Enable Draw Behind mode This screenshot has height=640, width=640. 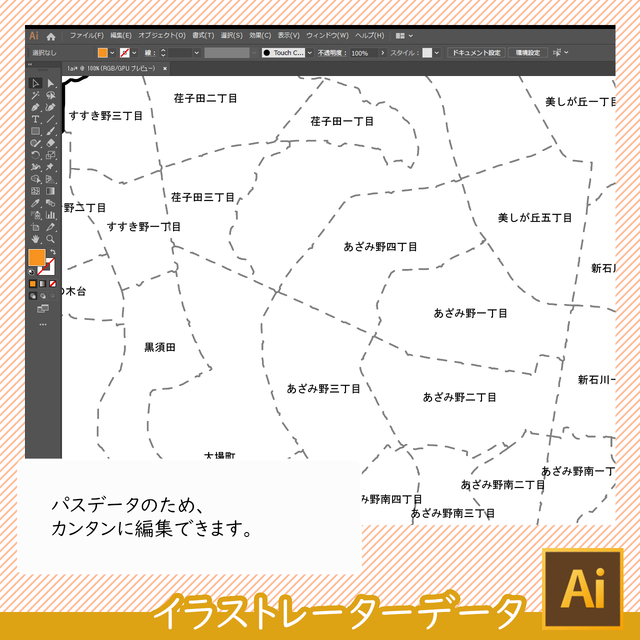click(43, 296)
